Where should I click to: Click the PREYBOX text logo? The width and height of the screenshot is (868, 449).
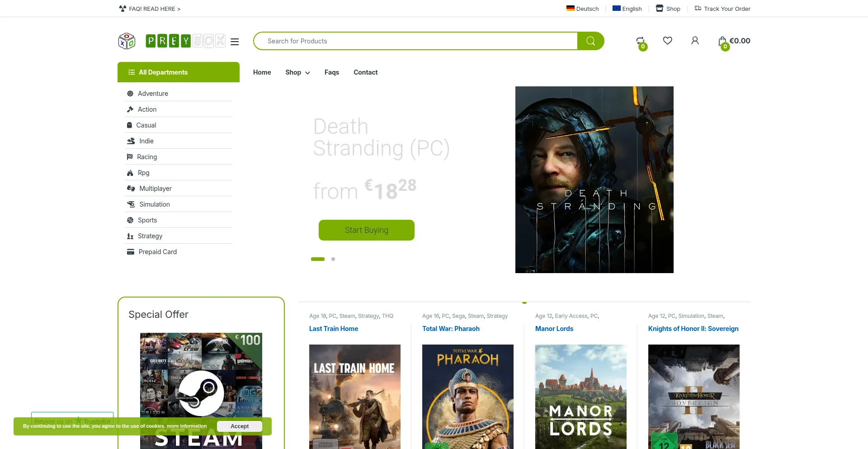pyautogui.click(x=185, y=41)
